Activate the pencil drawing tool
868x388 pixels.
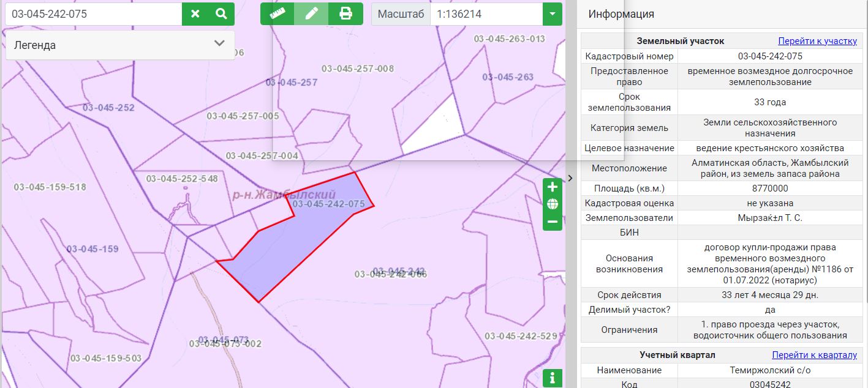tap(312, 12)
